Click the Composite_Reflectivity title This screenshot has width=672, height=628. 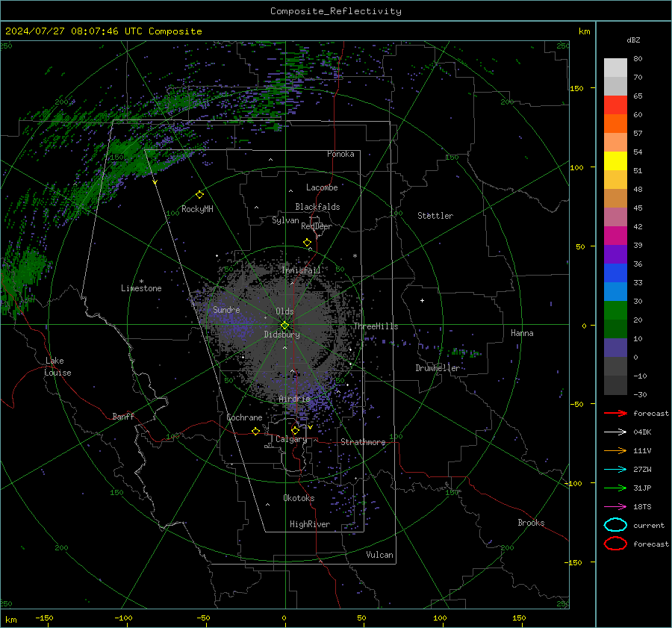[336, 11]
